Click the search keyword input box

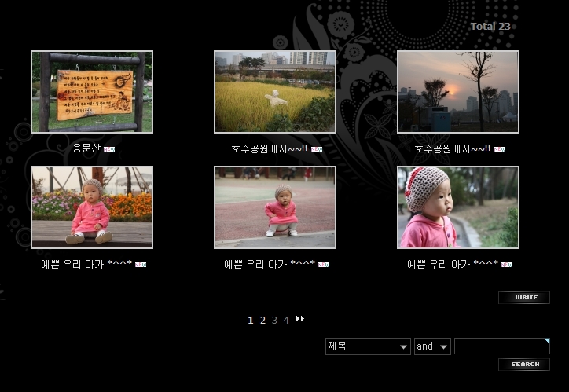pyautogui.click(x=501, y=346)
